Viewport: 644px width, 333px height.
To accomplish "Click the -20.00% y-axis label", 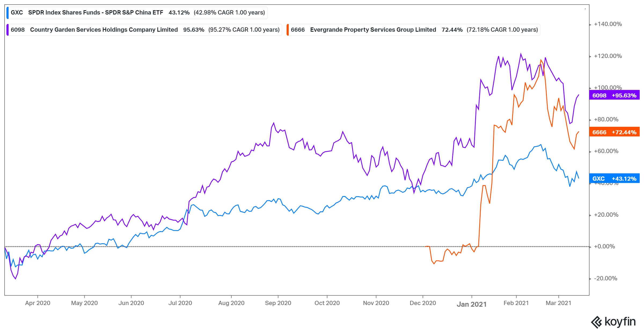I will (x=606, y=278).
